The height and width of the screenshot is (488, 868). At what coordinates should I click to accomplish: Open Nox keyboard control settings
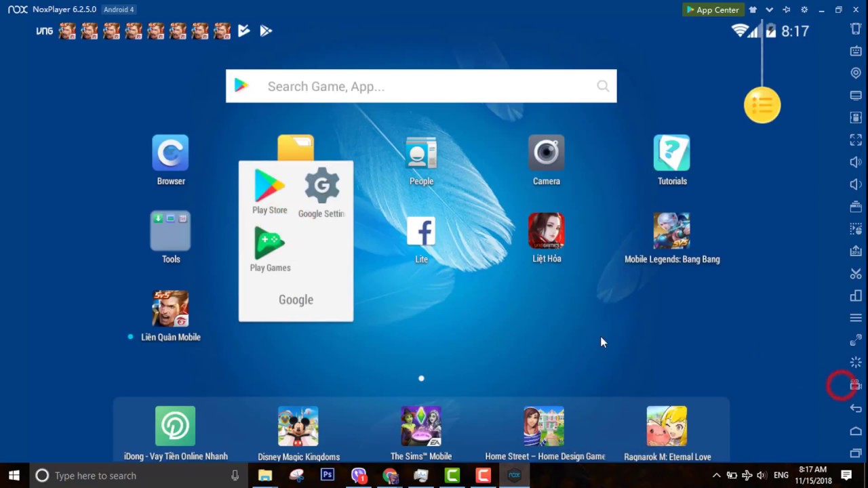pos(856,51)
